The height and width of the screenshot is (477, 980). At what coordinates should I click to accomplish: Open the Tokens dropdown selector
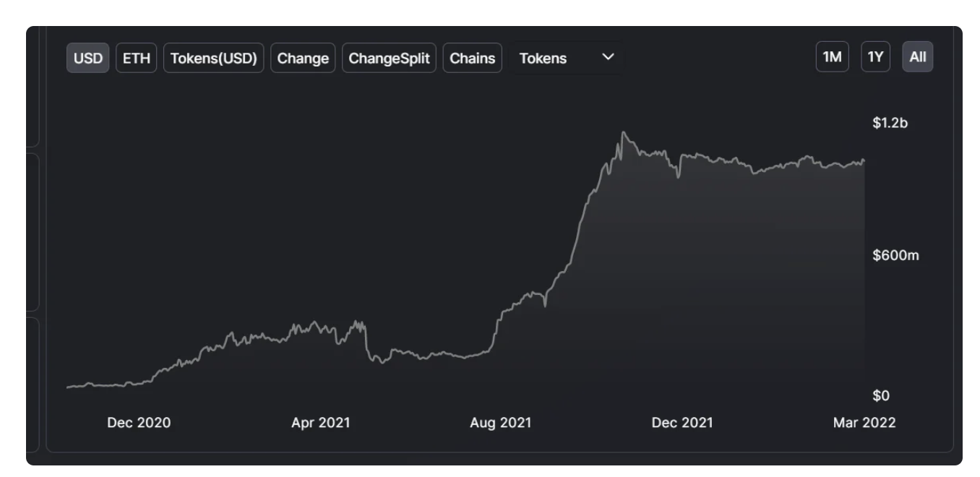[567, 58]
